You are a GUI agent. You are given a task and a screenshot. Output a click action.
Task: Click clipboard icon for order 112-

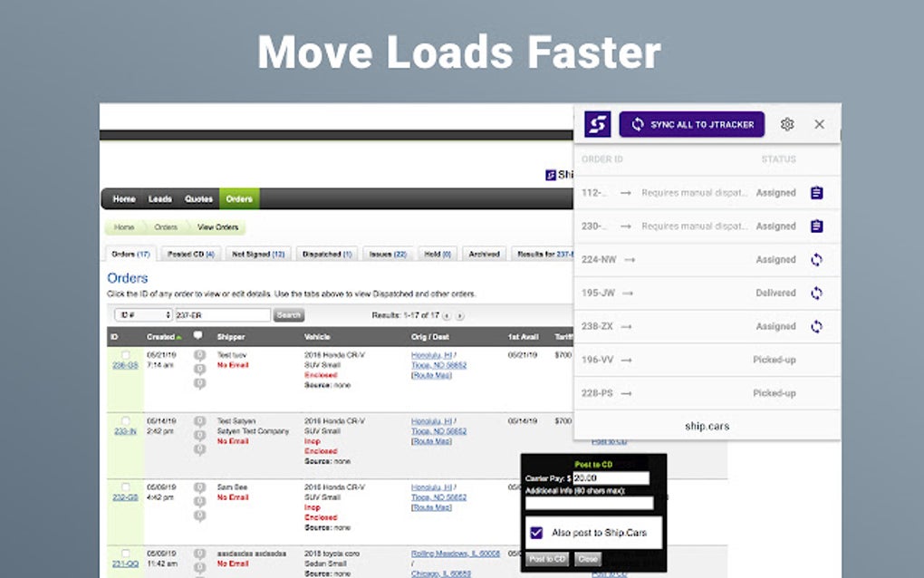(816, 193)
